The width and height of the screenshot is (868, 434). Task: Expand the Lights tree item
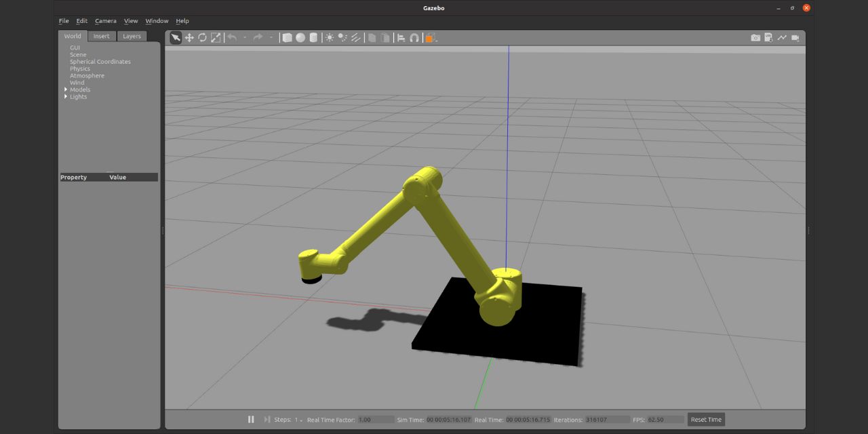coord(66,96)
